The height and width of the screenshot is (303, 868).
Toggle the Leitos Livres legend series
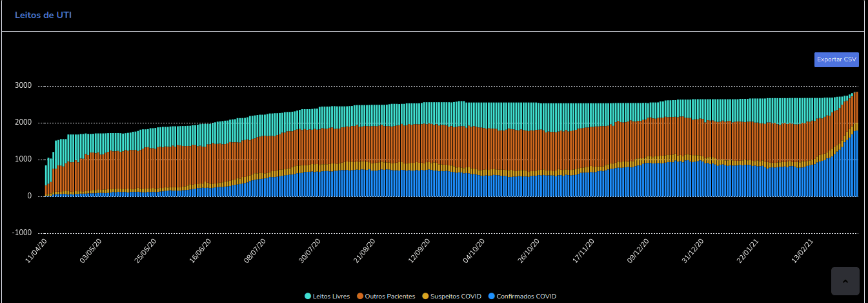(327, 297)
